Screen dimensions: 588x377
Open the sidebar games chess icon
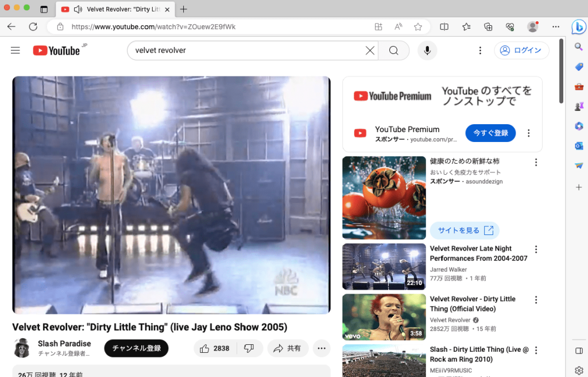579,106
